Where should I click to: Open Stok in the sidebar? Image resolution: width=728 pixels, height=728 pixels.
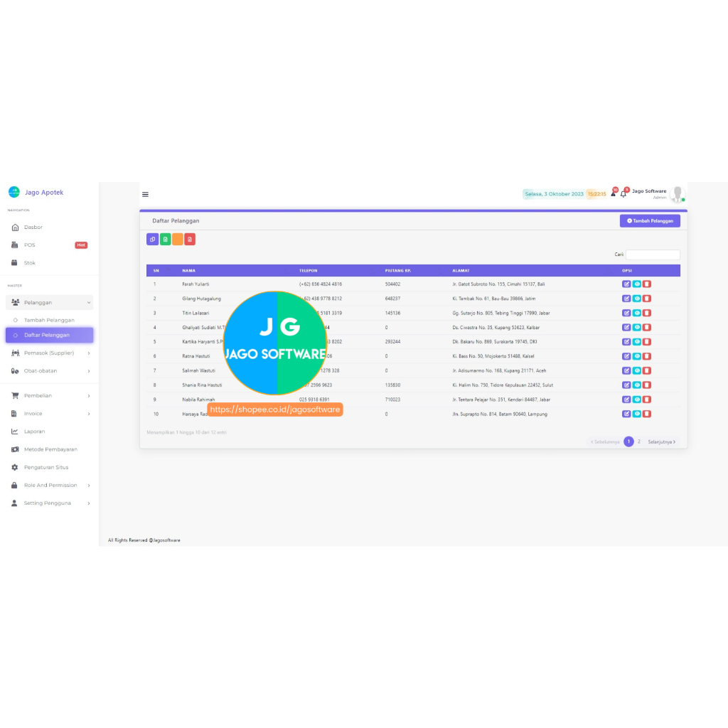50,263
